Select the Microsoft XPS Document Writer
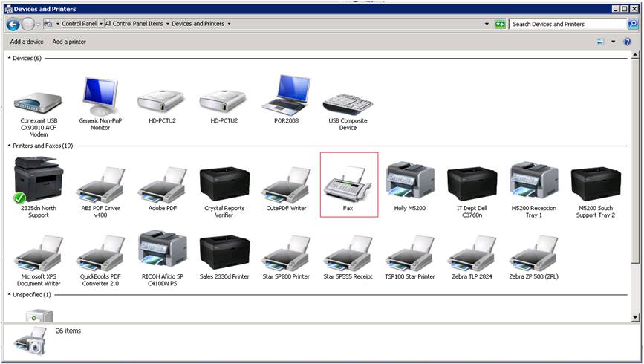The width and height of the screenshot is (644, 364). [x=38, y=261]
